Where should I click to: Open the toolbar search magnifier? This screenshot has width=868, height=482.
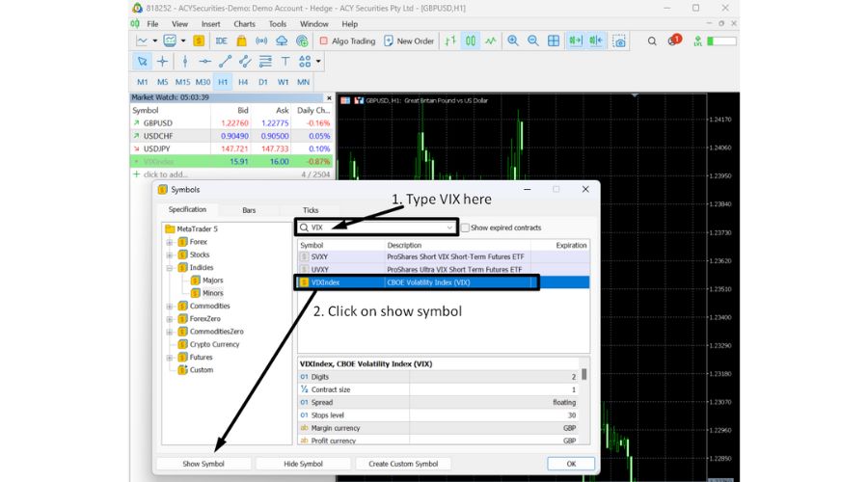click(652, 41)
